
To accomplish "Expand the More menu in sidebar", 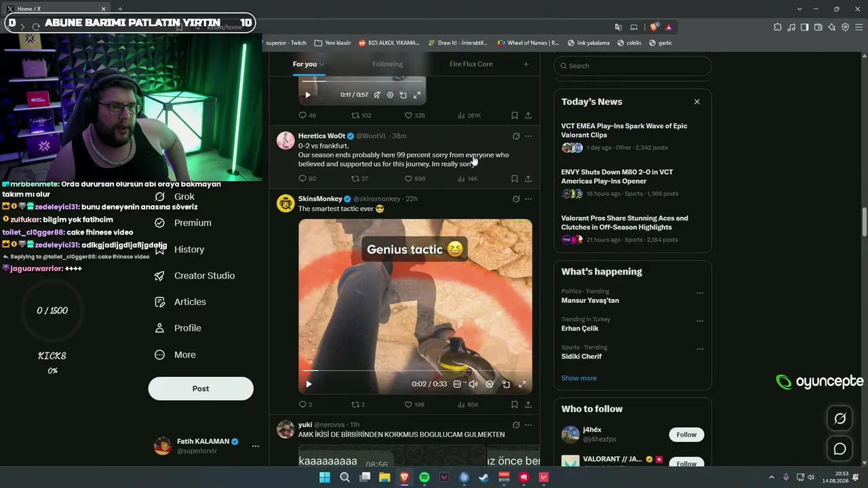I will tap(175, 355).
